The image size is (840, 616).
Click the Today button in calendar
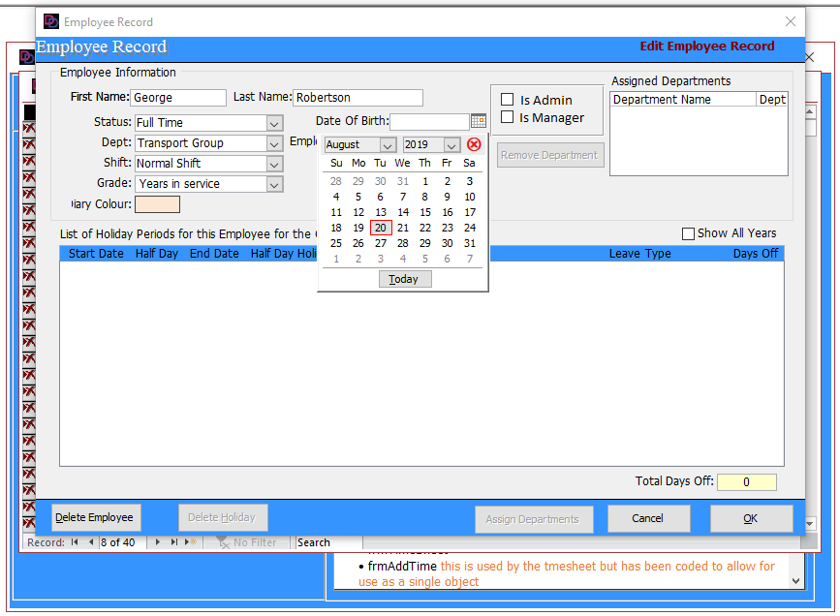[x=404, y=279]
